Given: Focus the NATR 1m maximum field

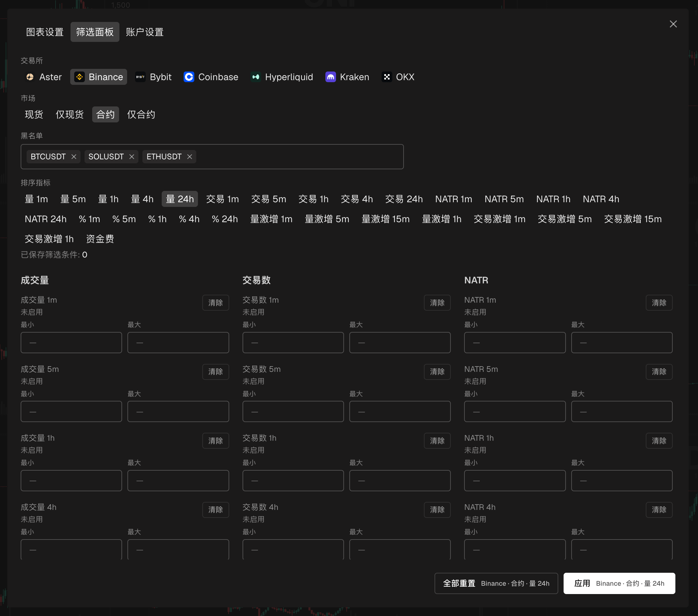Looking at the screenshot, I should point(621,343).
